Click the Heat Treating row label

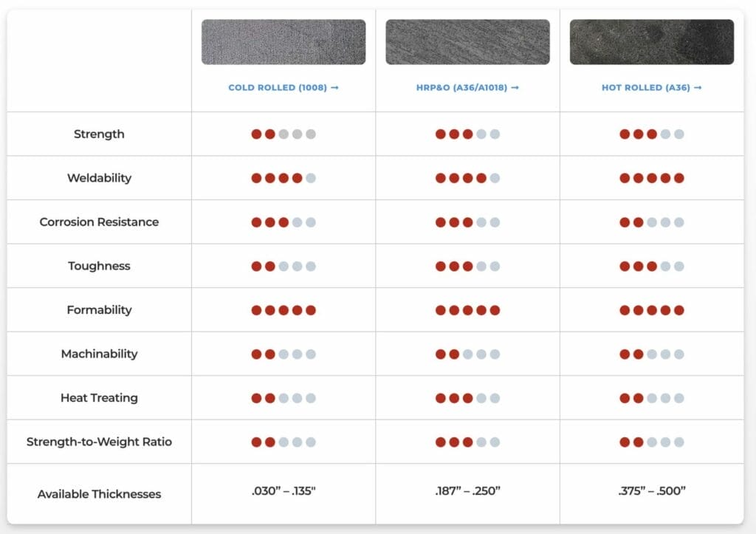[99, 398]
